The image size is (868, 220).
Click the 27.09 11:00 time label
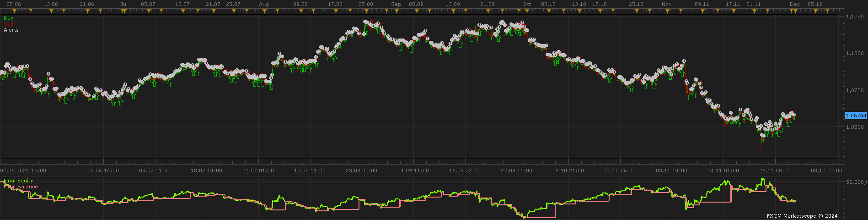(516, 170)
